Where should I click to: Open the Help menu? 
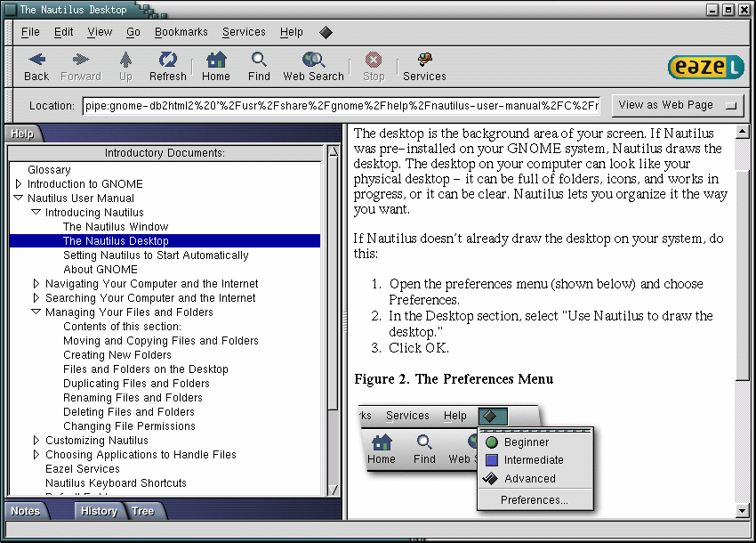click(x=291, y=32)
